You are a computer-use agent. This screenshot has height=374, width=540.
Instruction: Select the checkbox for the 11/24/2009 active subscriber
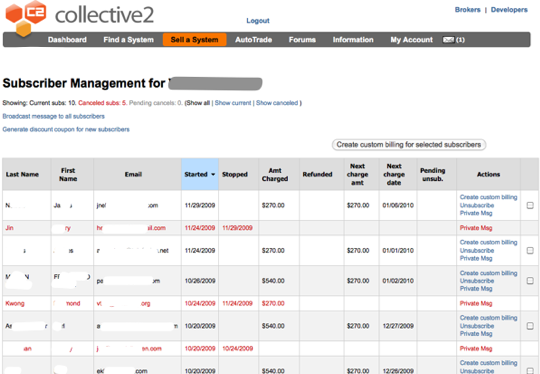(530, 250)
